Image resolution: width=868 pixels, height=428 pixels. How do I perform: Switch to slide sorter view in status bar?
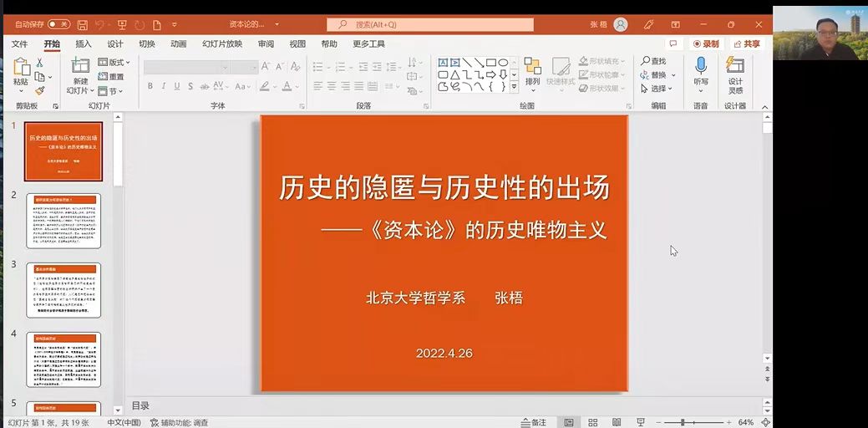tap(592, 422)
